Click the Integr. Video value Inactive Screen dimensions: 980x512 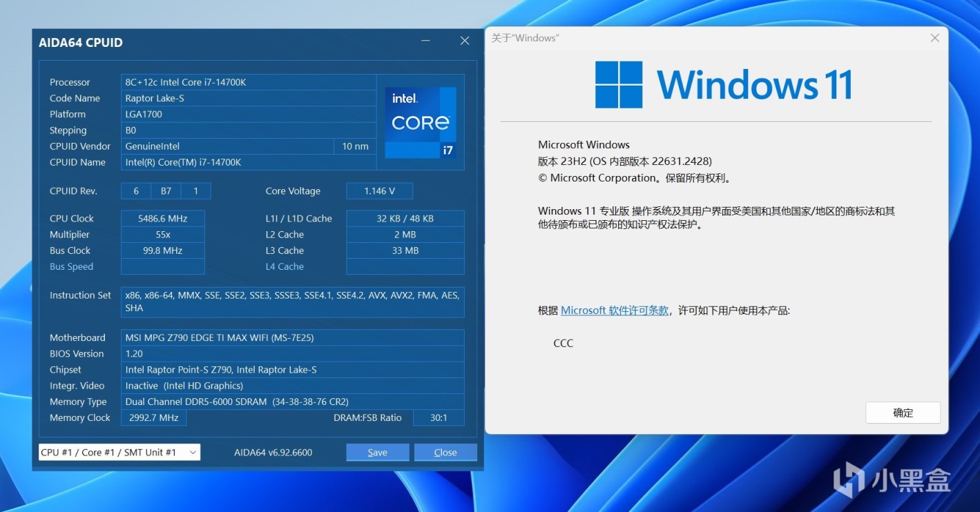click(x=293, y=386)
